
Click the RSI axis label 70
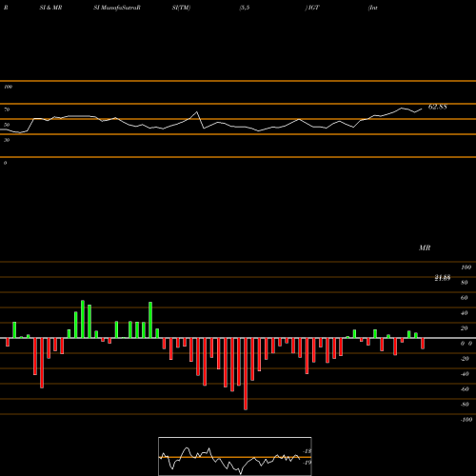[7, 109]
